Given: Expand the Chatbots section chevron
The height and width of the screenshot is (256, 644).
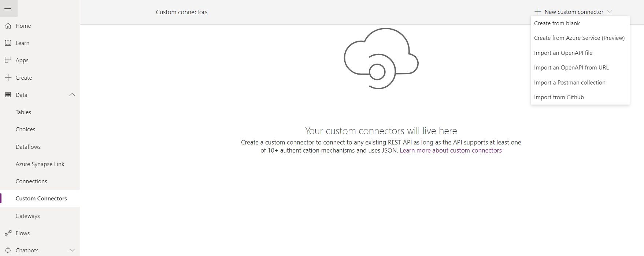Looking at the screenshot, I should (x=72, y=250).
